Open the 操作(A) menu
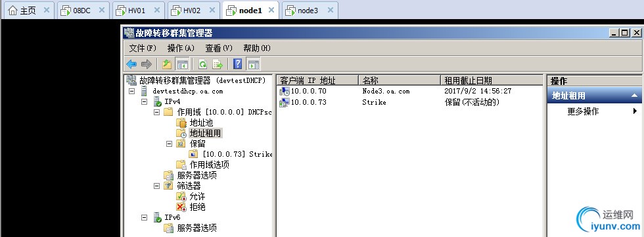Viewport: 644px width, 237px height. click(181, 48)
